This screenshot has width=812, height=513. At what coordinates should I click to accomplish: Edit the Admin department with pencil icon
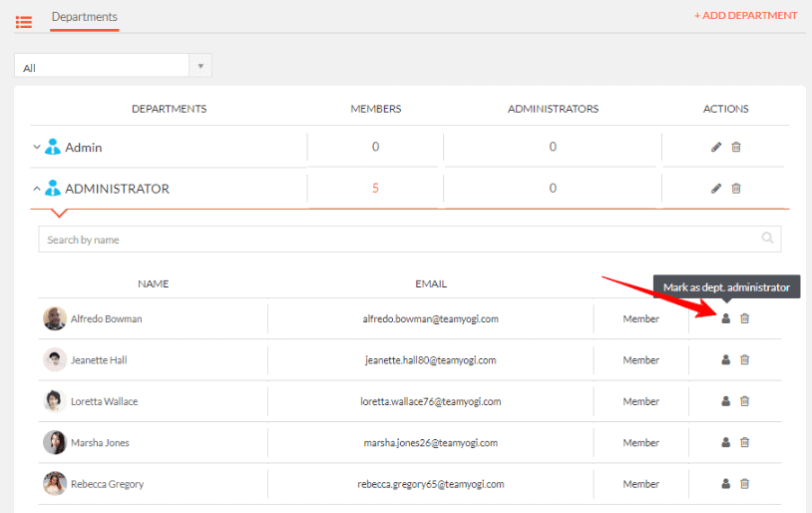[716, 147]
